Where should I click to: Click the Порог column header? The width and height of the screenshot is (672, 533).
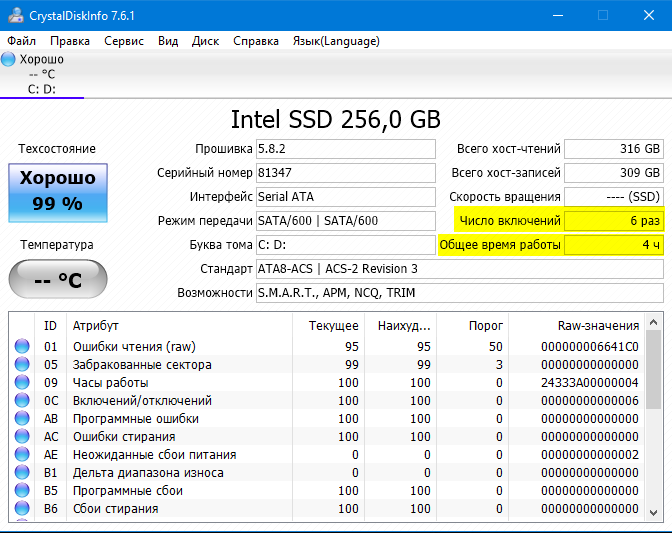[x=473, y=326]
